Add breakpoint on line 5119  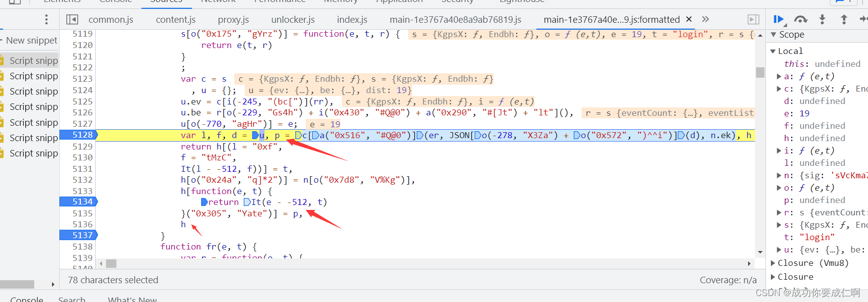tap(82, 34)
